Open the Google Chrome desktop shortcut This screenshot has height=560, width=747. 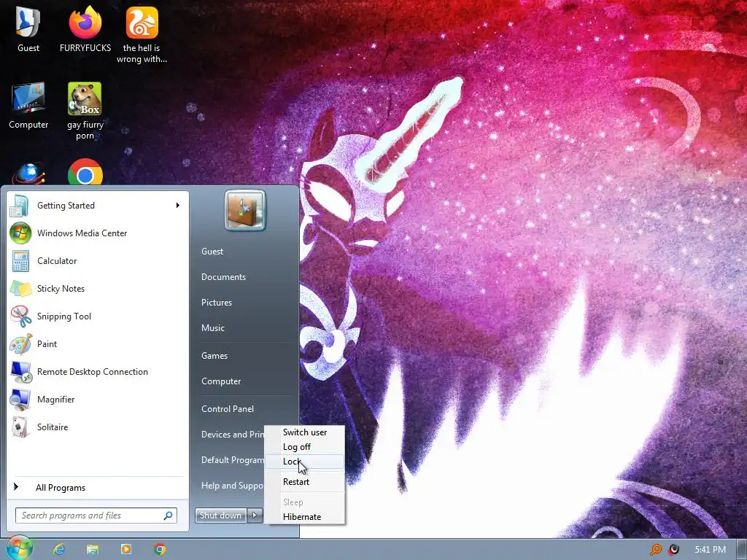pos(85,172)
